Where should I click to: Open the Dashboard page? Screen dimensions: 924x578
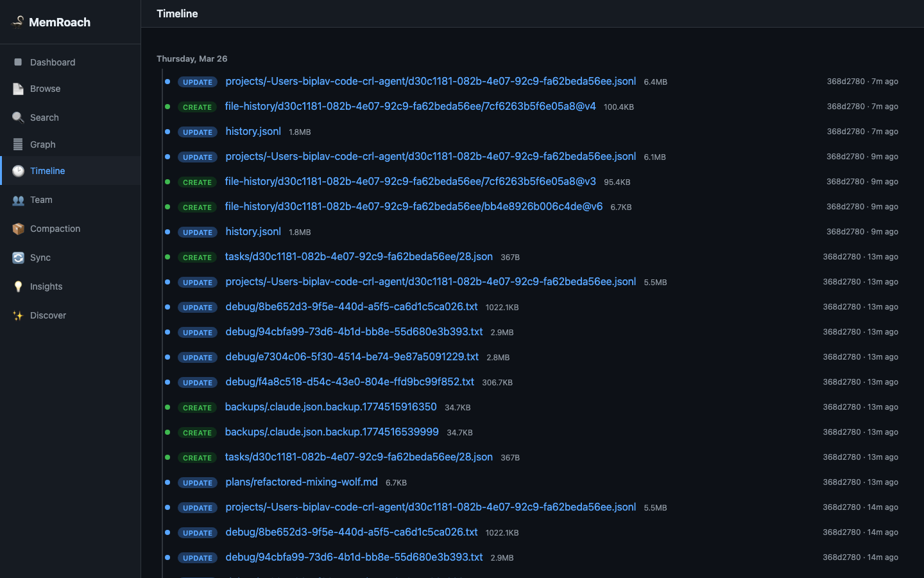click(70, 62)
